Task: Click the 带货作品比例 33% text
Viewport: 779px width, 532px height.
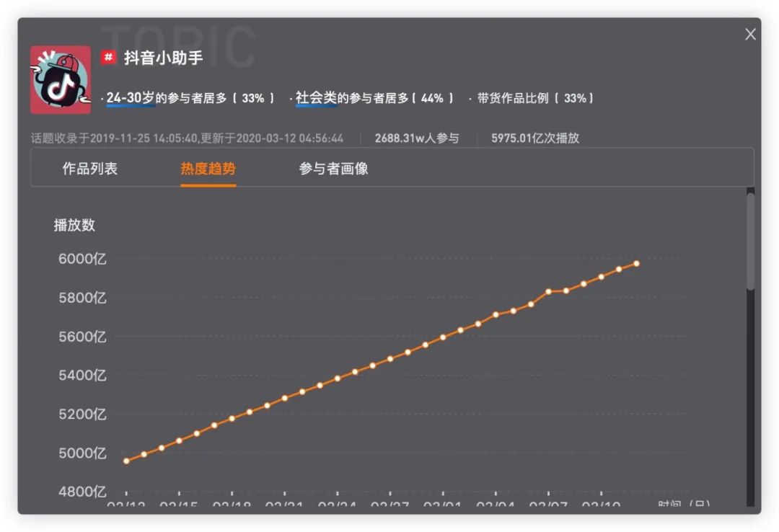Action: (x=535, y=98)
